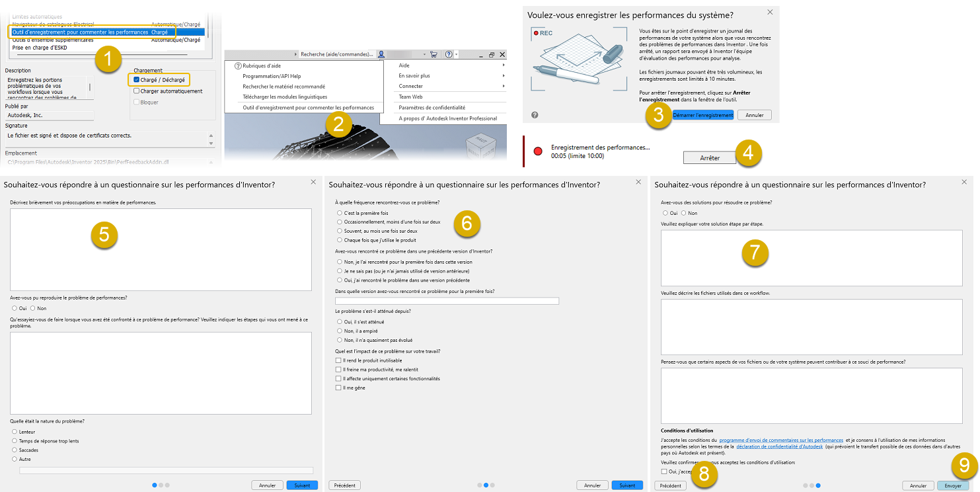Submit the questionnaire with 'Envoyer'
980x492 pixels.
[x=953, y=485]
